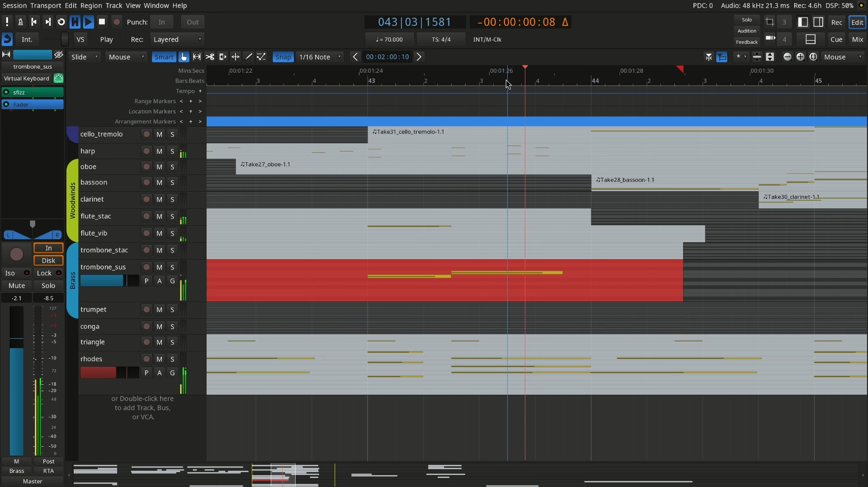
Task: Toggle the metronome click
Action: click(x=20, y=22)
